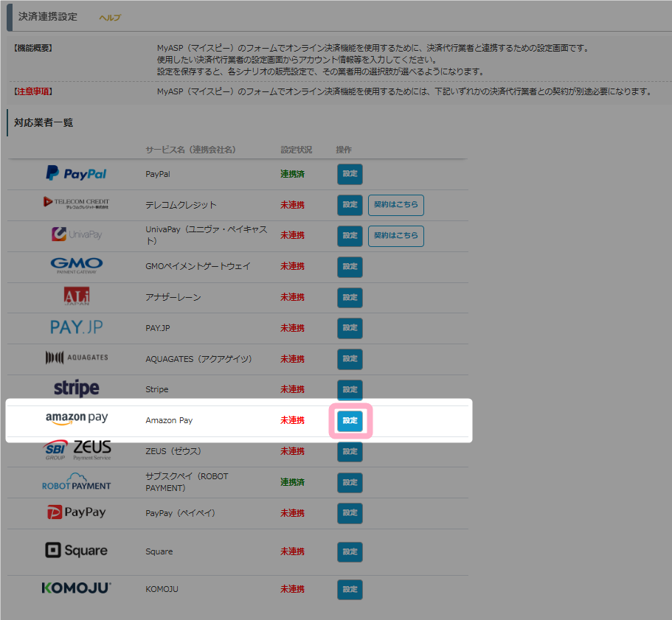
Task: Click the PAY.JP logo
Action: click(x=76, y=327)
